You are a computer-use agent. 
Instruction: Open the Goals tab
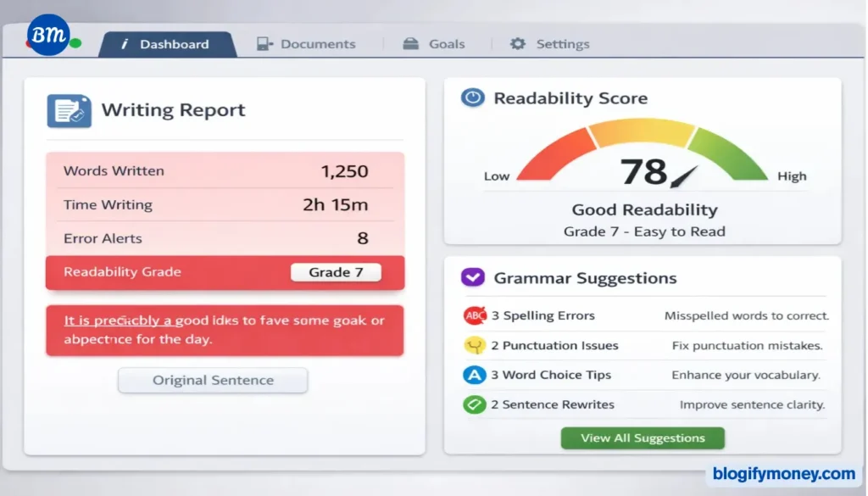[x=433, y=44]
